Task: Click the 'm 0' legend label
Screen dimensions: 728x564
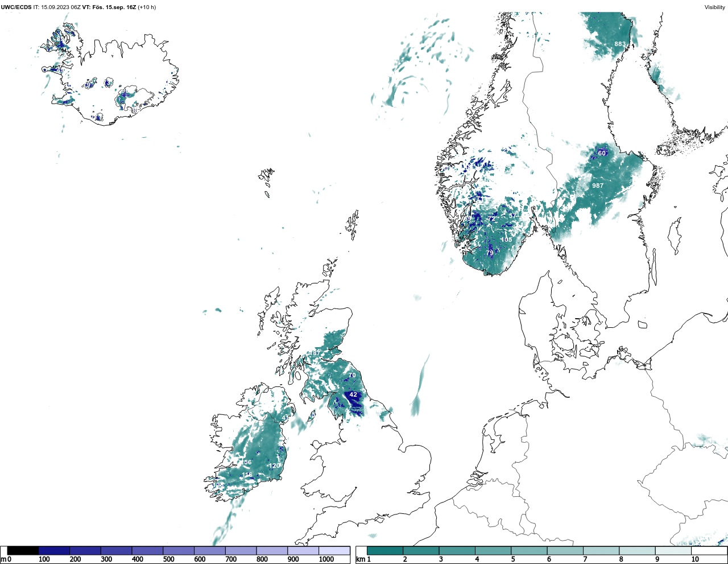Action: pos(6,559)
